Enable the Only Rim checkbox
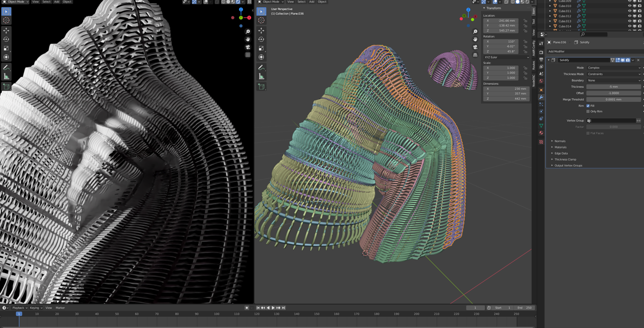The image size is (644, 328). tap(588, 111)
